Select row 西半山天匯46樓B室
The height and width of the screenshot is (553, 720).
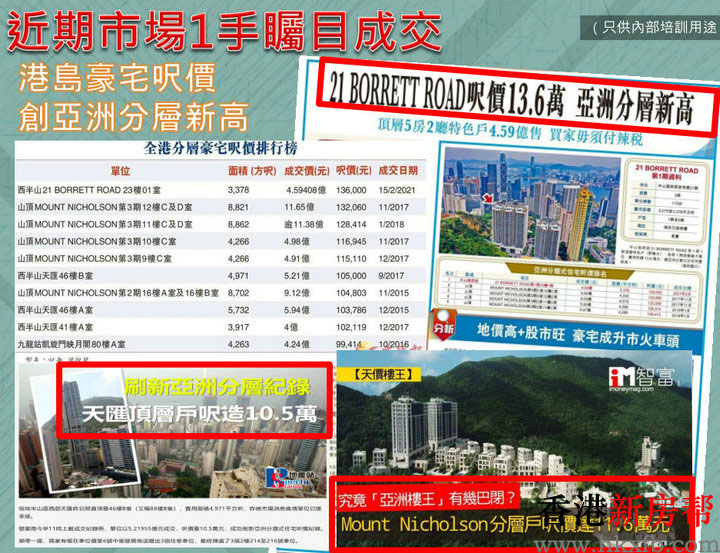coord(221,276)
